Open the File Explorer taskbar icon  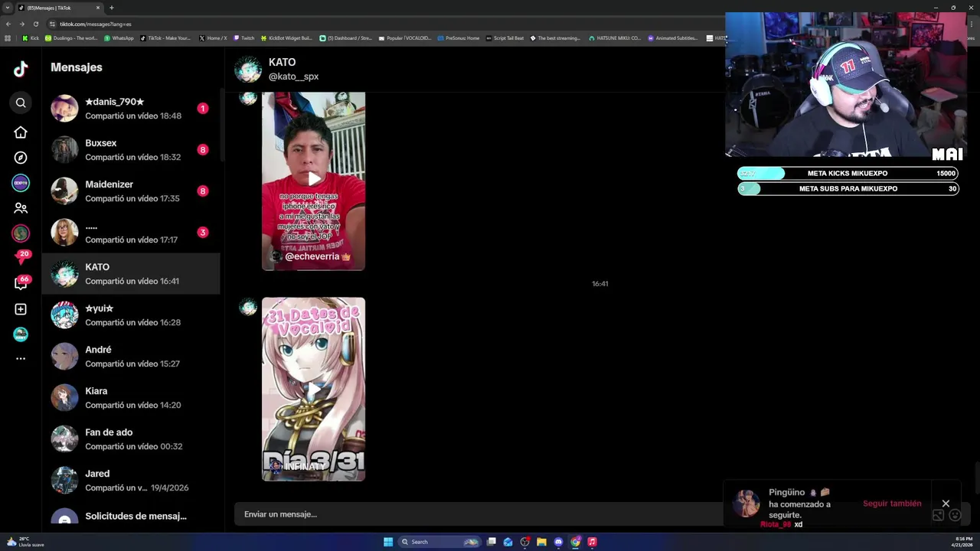pos(541,542)
